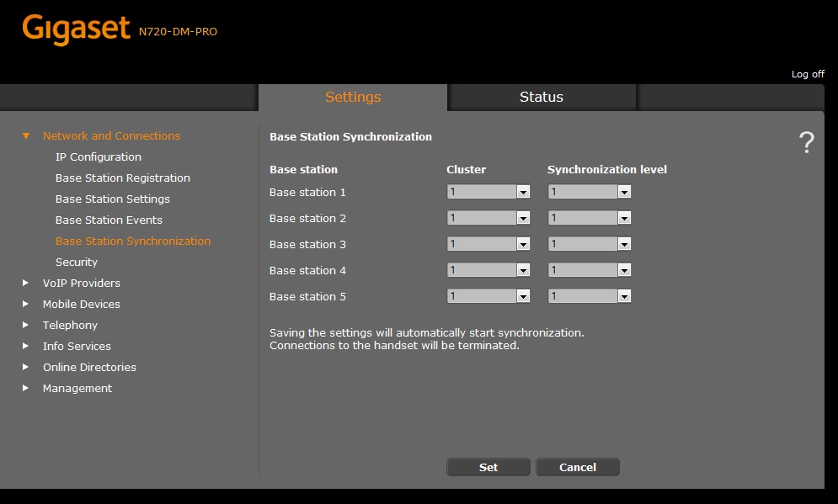Open Cluster dropdown for Base station 1

[488, 192]
